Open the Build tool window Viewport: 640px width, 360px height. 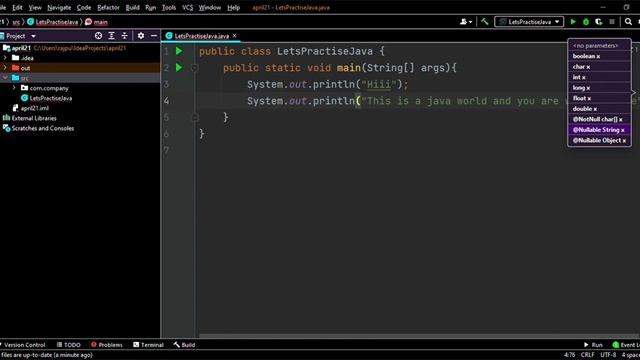click(184, 345)
